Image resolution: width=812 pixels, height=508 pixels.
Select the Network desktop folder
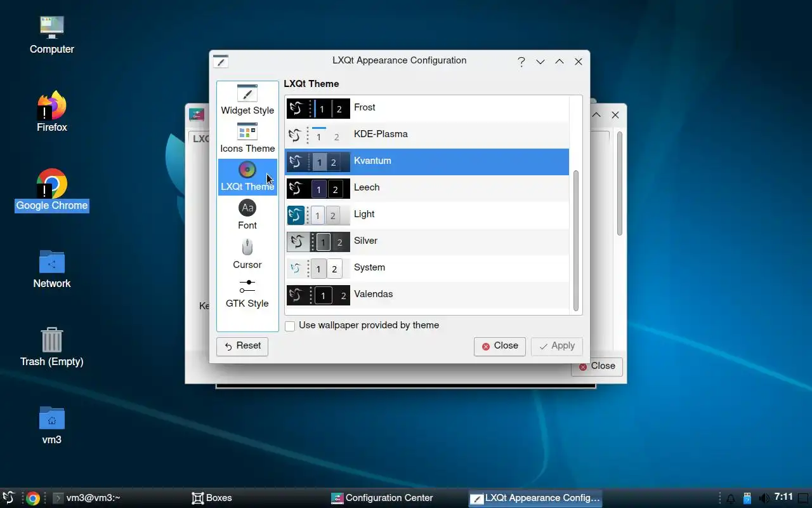coord(52,269)
